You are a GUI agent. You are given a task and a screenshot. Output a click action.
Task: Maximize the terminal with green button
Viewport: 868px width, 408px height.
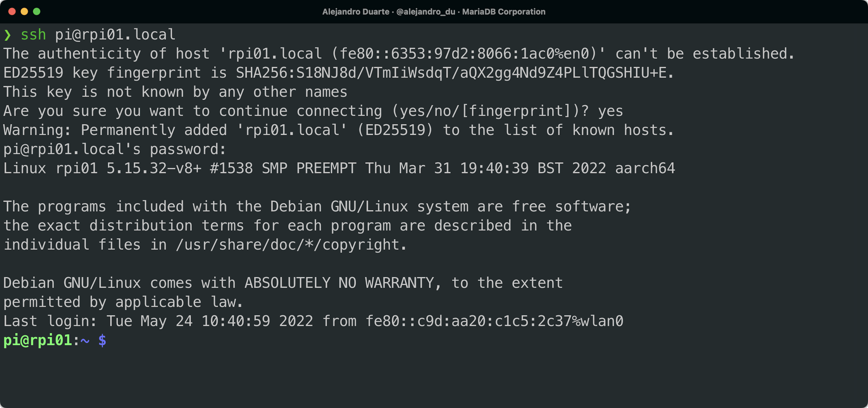[x=37, y=12]
